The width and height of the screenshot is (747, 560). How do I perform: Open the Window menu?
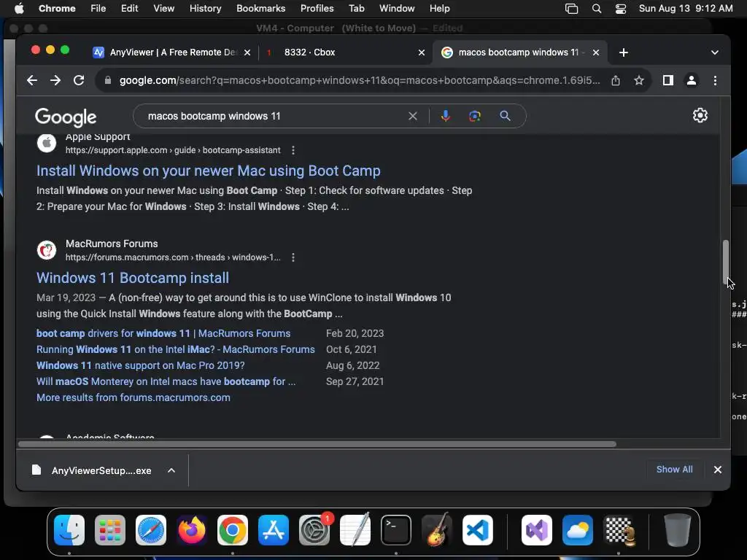tap(397, 9)
